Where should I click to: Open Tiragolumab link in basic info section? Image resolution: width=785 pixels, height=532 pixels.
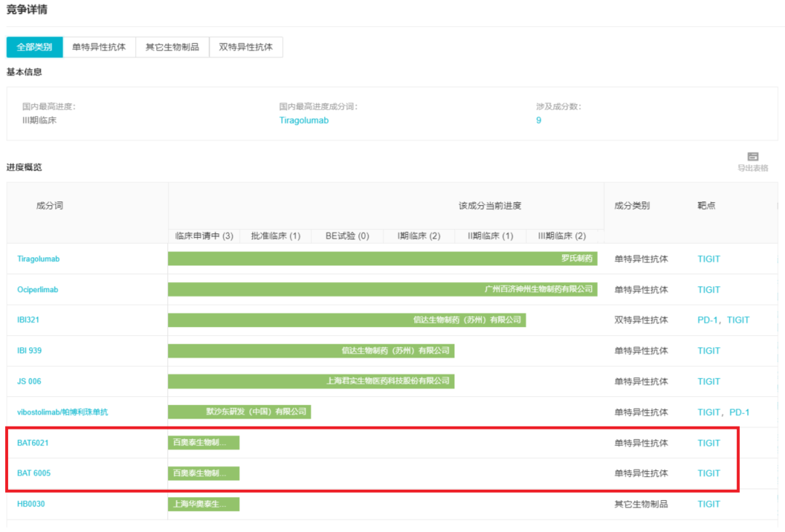[x=304, y=121]
